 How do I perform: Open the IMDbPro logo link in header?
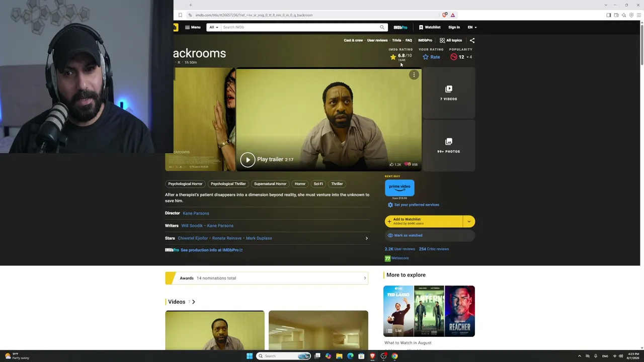400,27
